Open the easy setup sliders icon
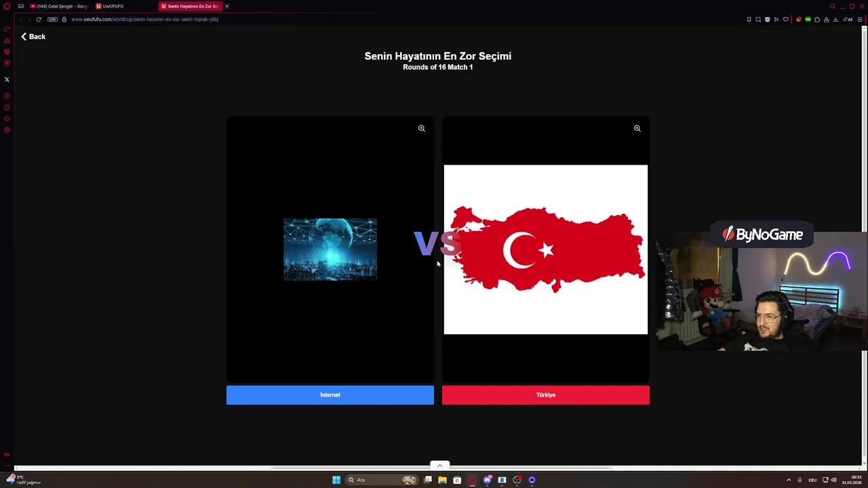 coord(860,20)
